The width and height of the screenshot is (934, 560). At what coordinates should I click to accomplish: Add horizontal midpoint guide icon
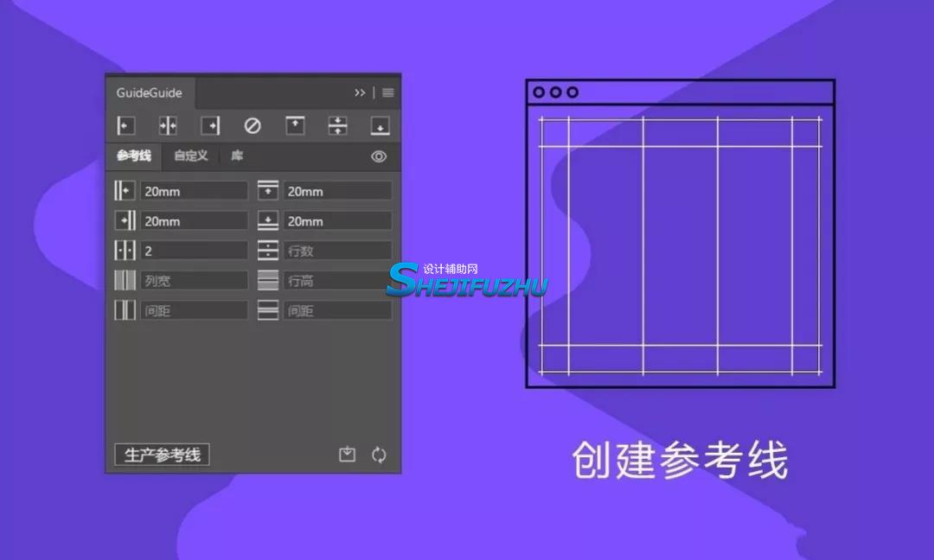click(338, 125)
